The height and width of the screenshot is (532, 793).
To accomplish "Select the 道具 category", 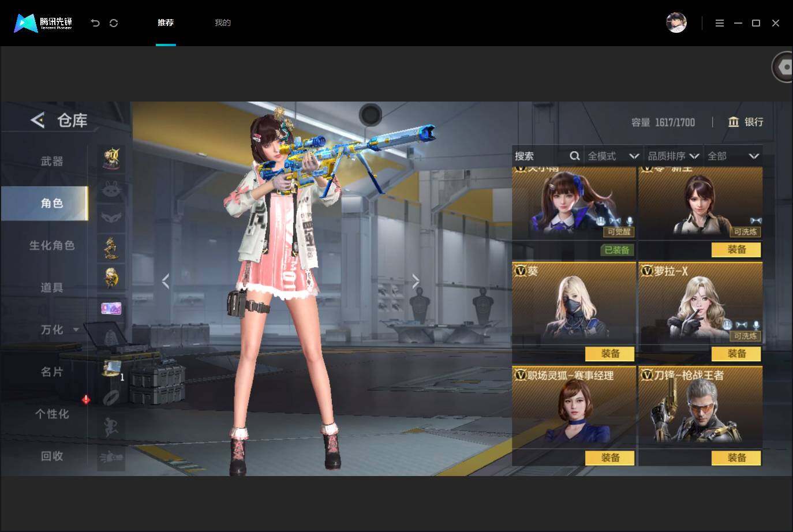I will (52, 287).
